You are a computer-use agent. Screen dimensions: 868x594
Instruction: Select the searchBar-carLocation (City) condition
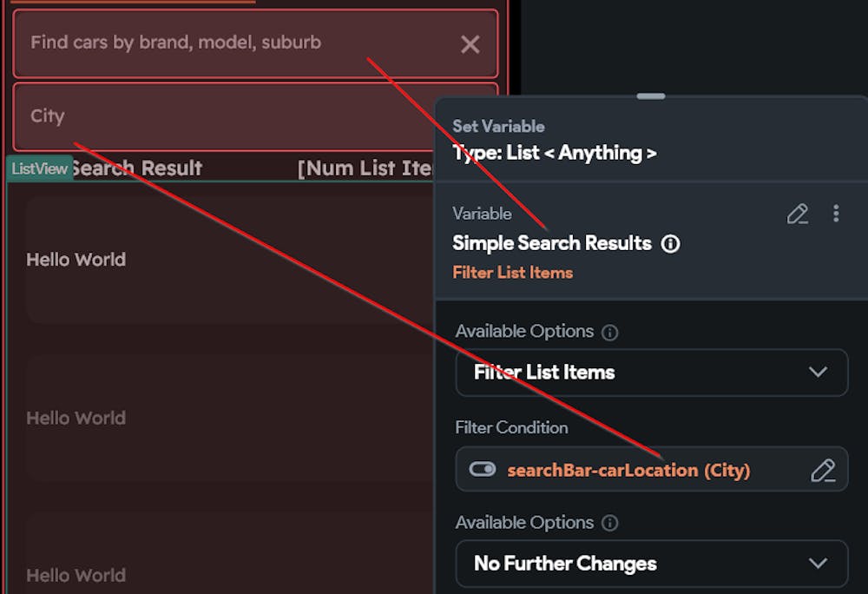[628, 470]
